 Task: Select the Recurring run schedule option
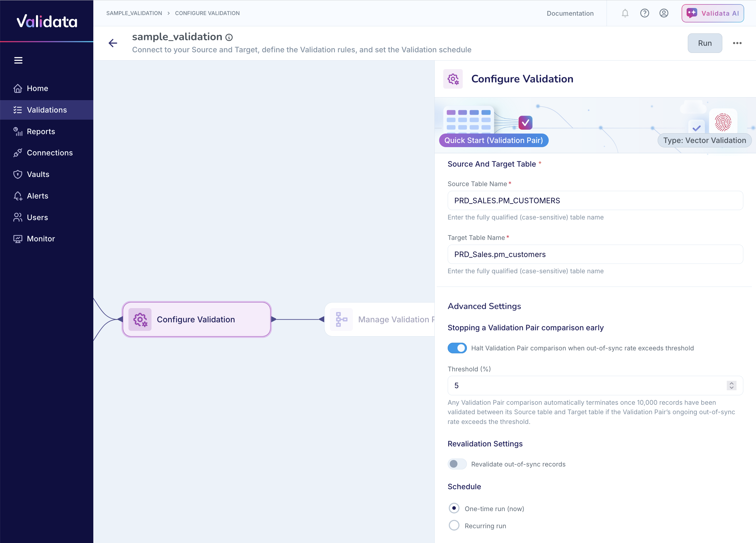tap(454, 525)
